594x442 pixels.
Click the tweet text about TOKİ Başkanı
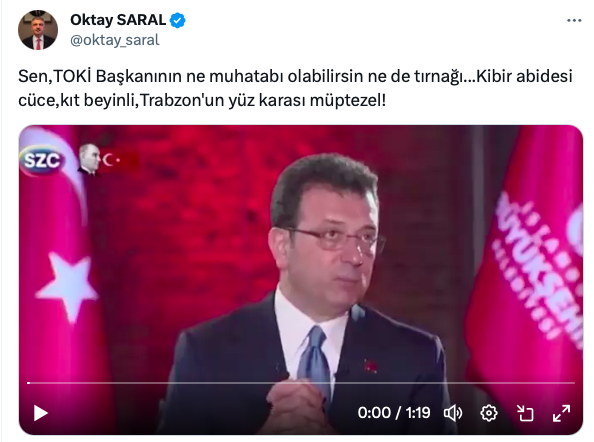pos(295,88)
